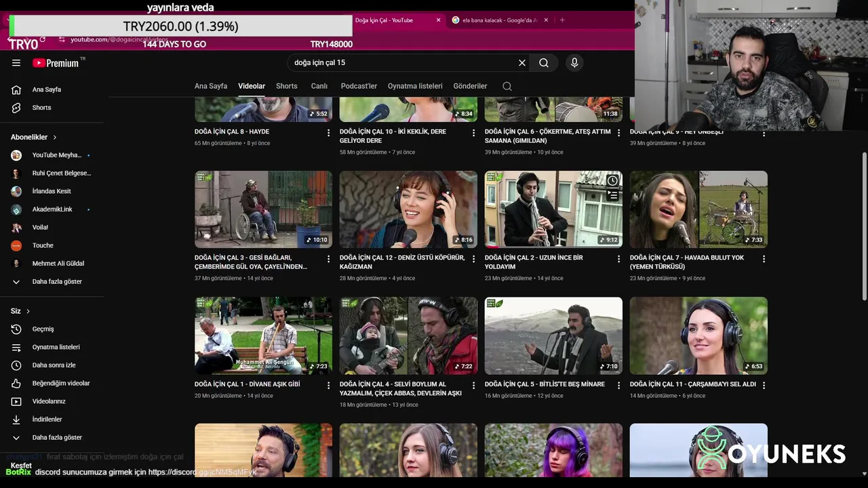Open options for DOĞA İÇİN ÇAL 5 video
868x488 pixels.
point(619,385)
